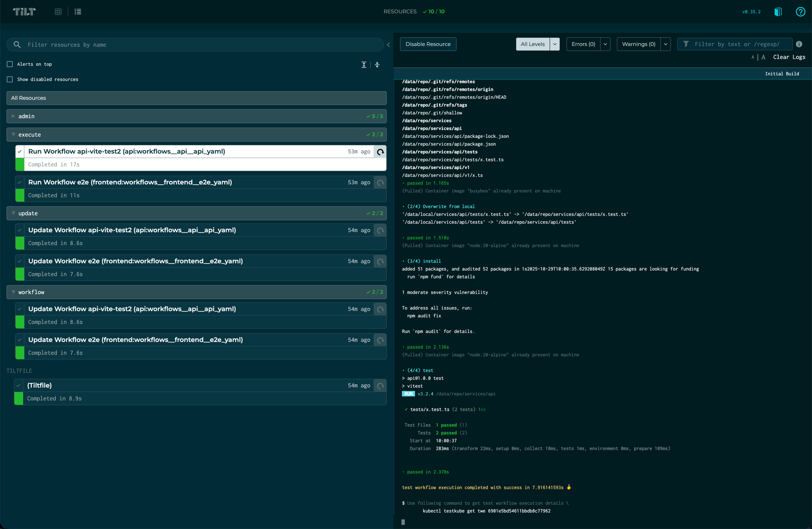
Task: Trigger update on Run Workflow api-vite-test2
Action: click(380, 151)
